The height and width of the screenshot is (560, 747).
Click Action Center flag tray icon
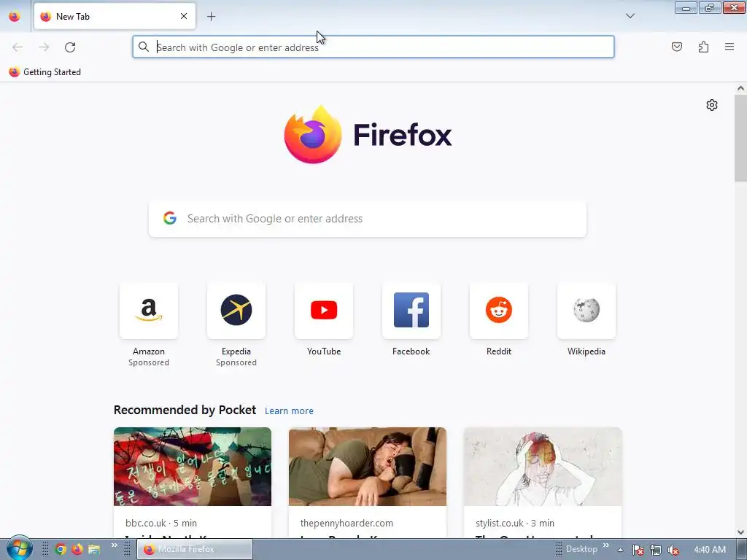[638, 550]
